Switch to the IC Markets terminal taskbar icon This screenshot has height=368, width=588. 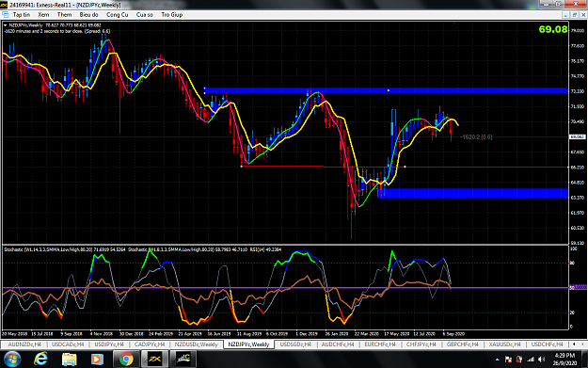click(183, 360)
